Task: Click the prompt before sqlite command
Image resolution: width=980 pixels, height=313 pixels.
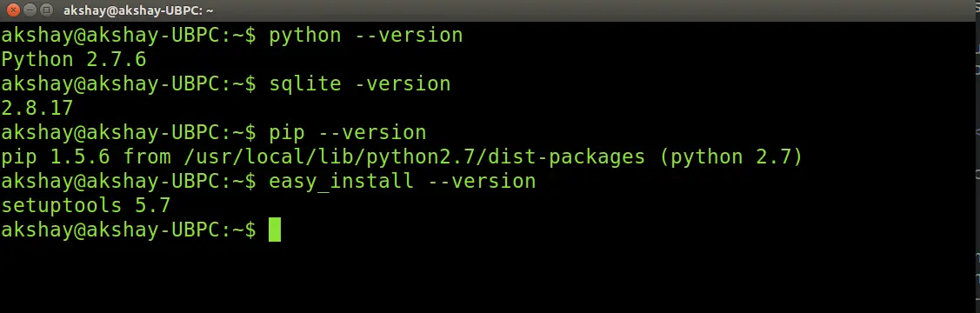Action: pyautogui.click(x=129, y=83)
